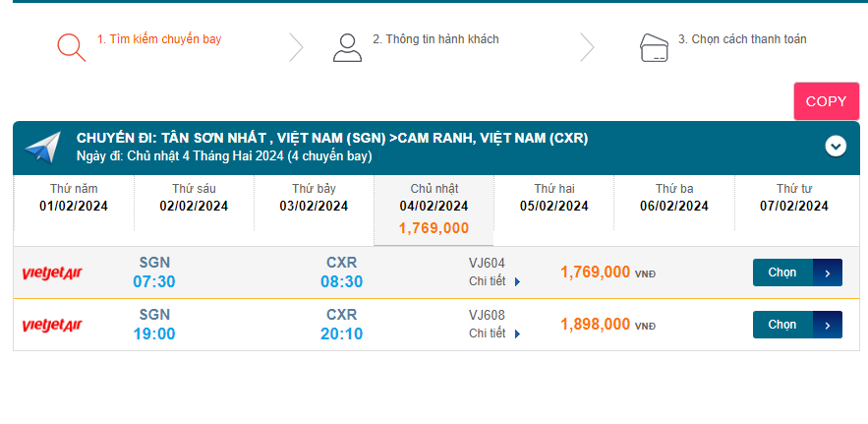Click VietJet Air logo for flight VJ608
The height and width of the screenshot is (424, 868).
[x=52, y=325]
